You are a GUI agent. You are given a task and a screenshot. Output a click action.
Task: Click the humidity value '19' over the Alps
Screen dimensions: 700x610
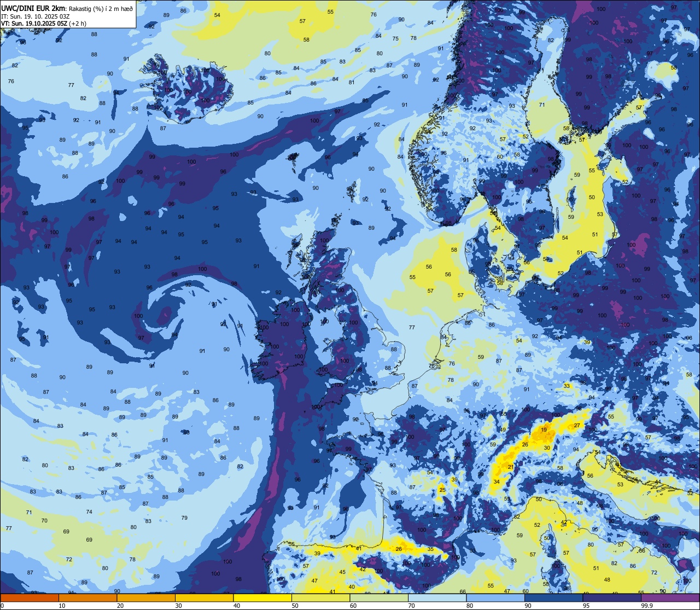tap(544, 430)
